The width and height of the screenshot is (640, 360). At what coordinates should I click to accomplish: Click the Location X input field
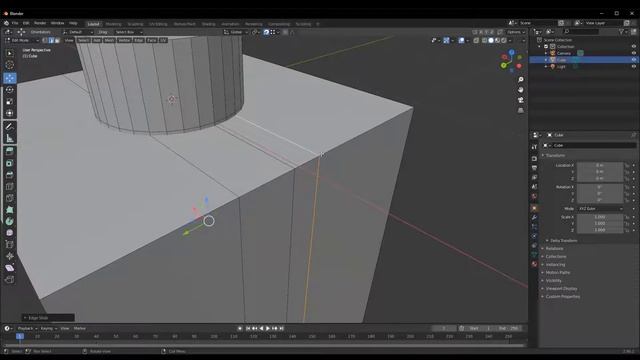click(600, 165)
